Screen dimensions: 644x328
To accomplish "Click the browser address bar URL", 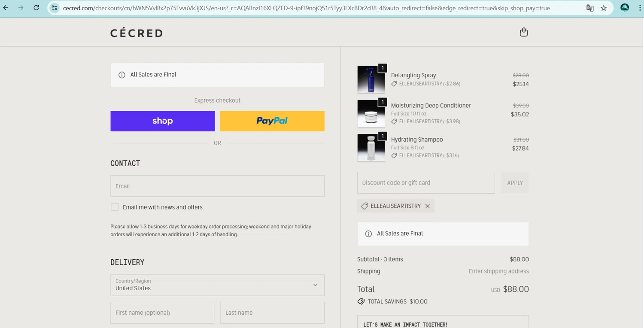I will coord(306,8).
